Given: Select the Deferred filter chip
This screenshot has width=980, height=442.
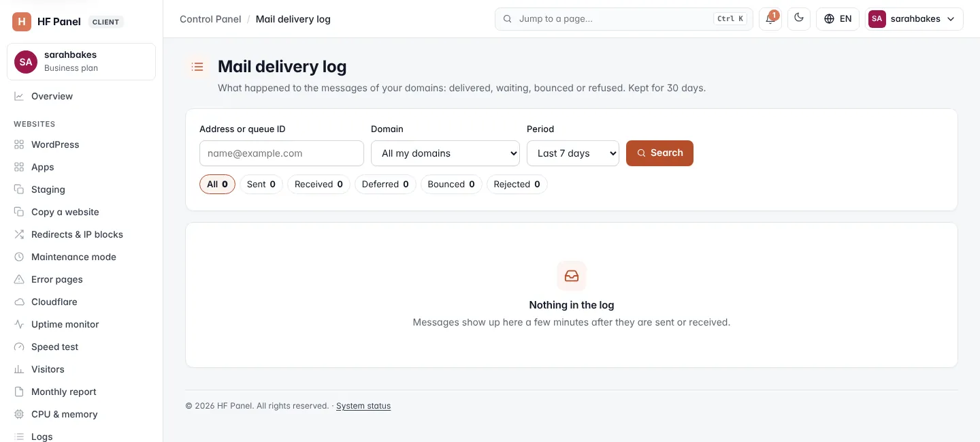Looking at the screenshot, I should tap(385, 184).
